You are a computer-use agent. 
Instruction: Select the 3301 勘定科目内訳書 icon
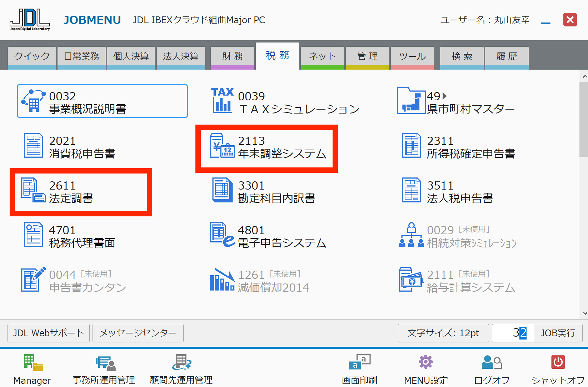pos(223,190)
